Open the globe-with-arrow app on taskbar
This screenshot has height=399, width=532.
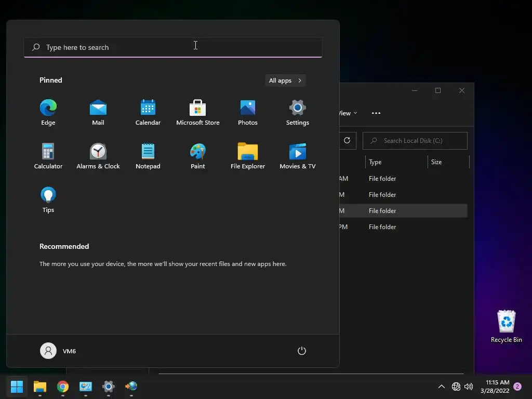[x=131, y=387]
